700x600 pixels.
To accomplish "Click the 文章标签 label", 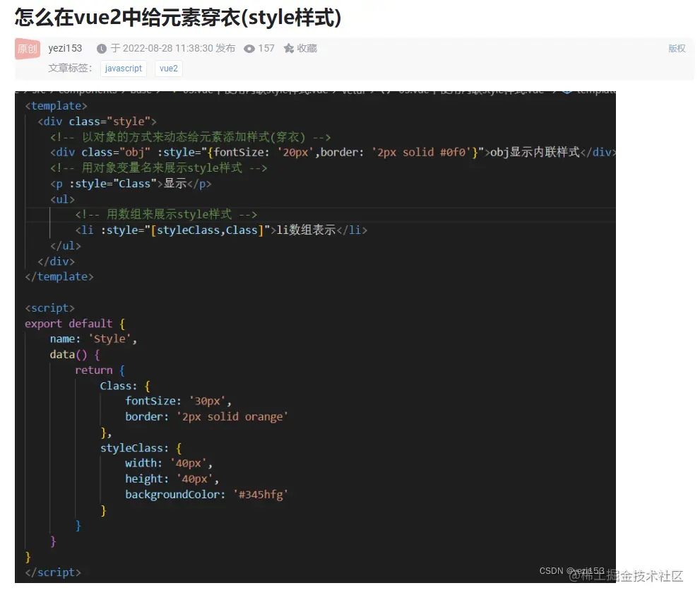I will click(70, 68).
